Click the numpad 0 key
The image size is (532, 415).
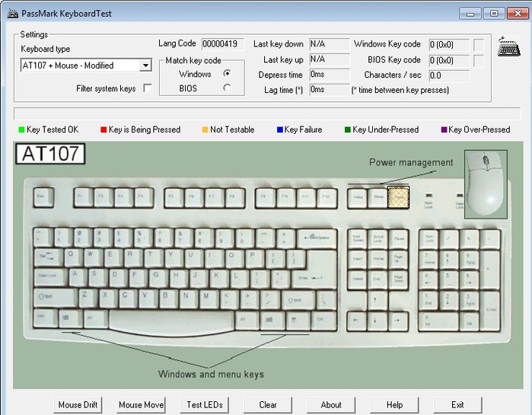(438, 321)
